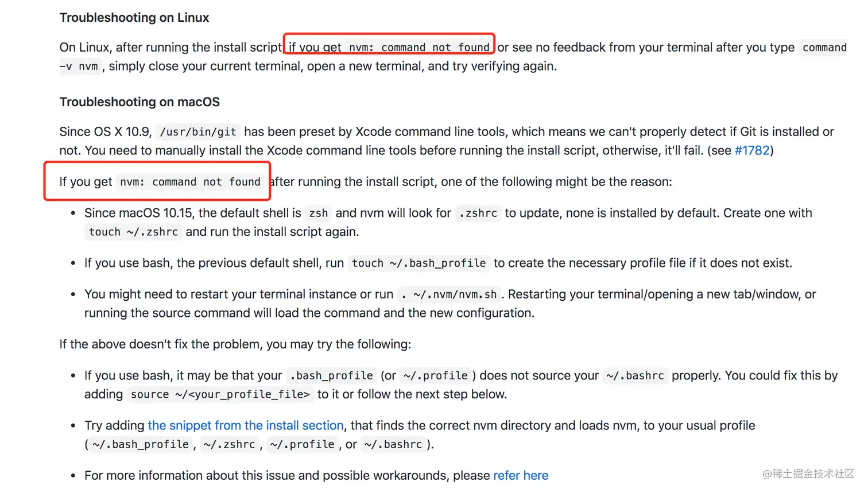Follow "the snippet from the install section" link
Viewport: 868px width, 493px height.
(246, 425)
